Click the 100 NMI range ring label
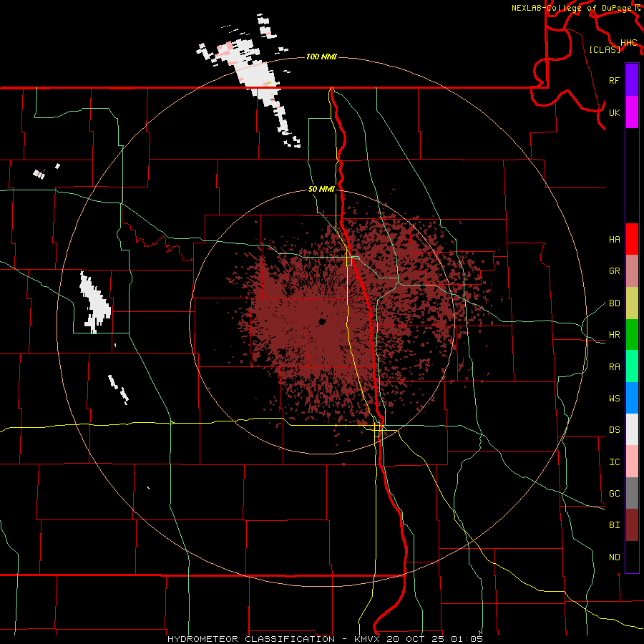Image resolution: width=644 pixels, height=644 pixels. click(321, 57)
